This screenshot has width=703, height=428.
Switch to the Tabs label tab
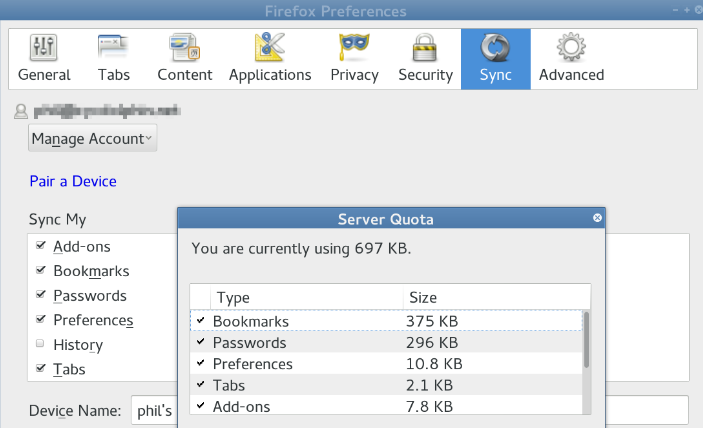(x=114, y=75)
